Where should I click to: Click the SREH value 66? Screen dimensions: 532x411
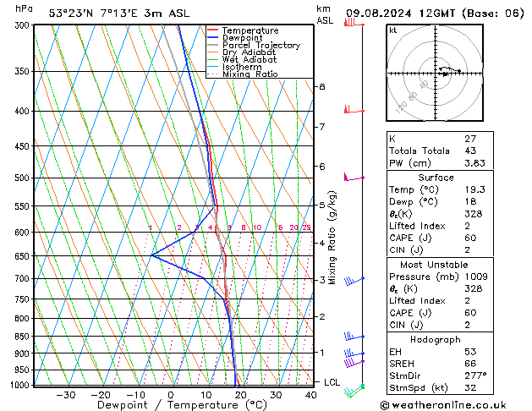pyautogui.click(x=470, y=364)
